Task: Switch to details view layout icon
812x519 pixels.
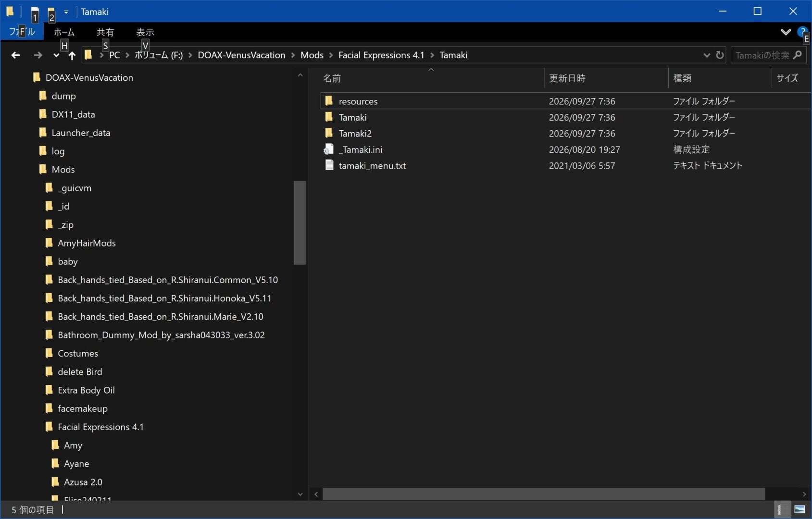Action: click(x=783, y=509)
